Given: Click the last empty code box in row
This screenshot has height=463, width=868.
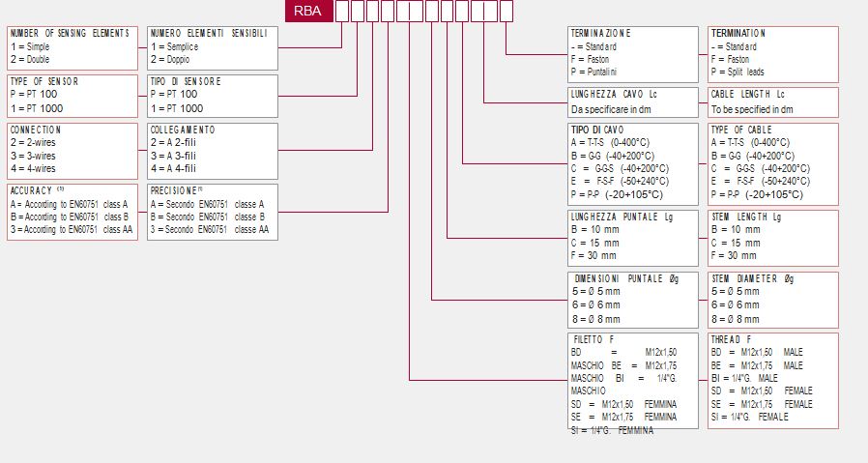Looking at the screenshot, I should coord(506,12).
